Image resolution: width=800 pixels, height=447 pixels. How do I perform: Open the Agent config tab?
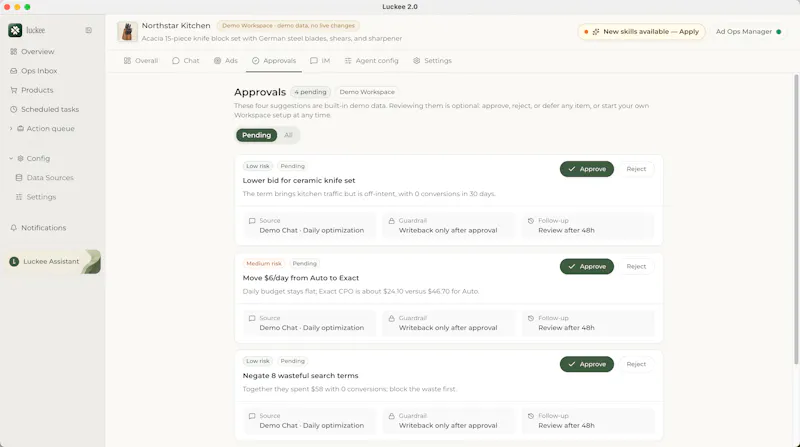(x=371, y=61)
